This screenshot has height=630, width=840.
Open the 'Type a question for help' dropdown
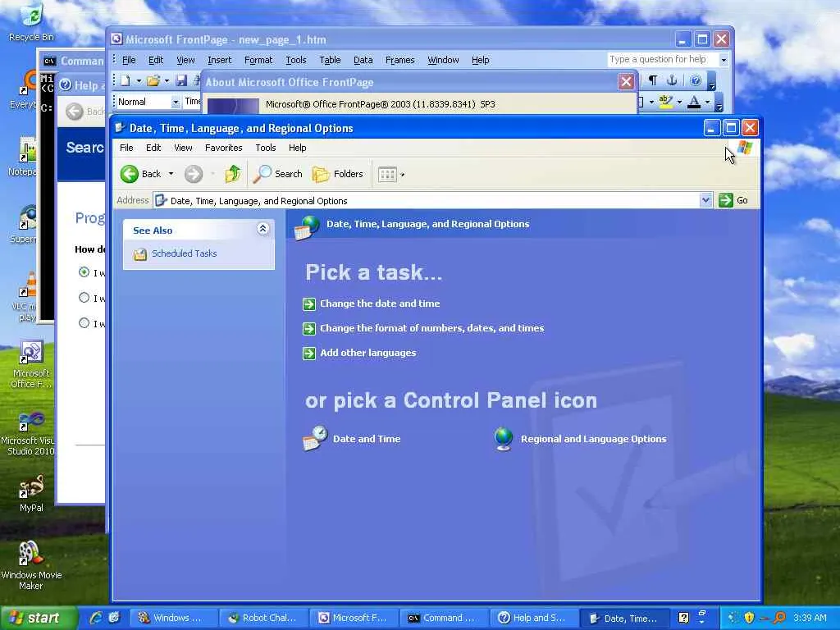724,59
